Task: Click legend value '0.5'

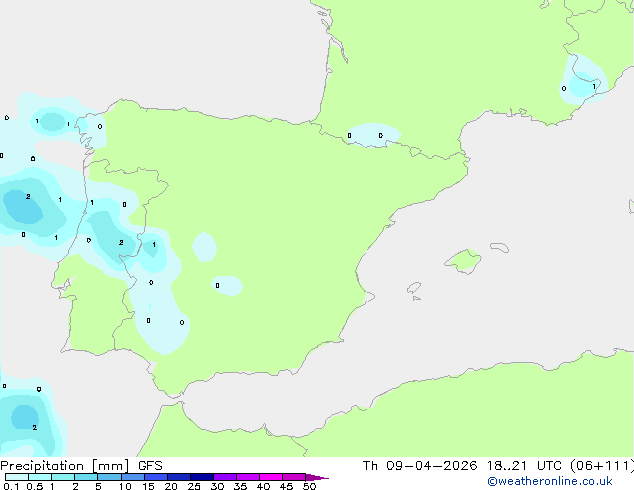Action: pyautogui.click(x=35, y=486)
